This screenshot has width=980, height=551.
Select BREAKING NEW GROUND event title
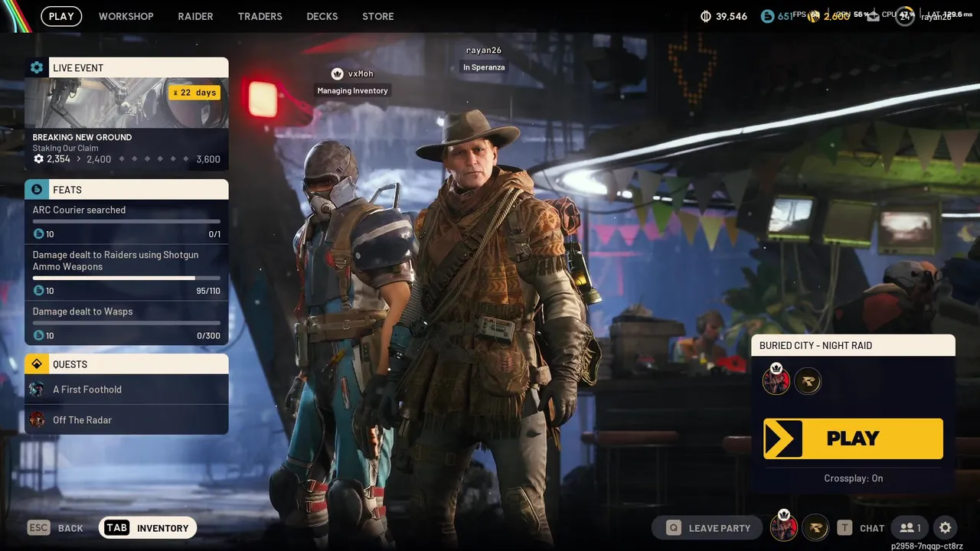tap(82, 137)
